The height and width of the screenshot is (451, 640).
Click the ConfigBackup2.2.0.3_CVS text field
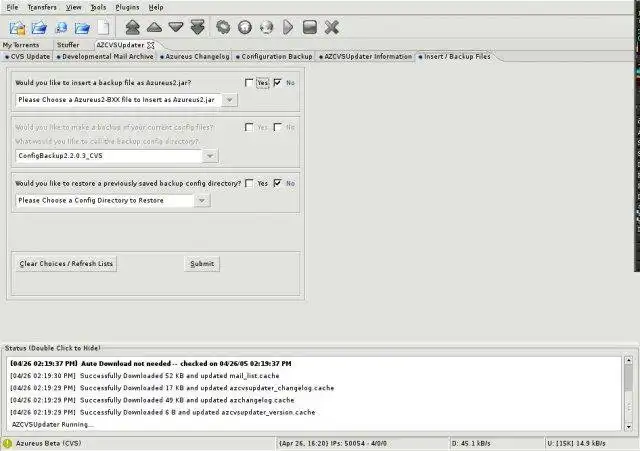click(109, 156)
